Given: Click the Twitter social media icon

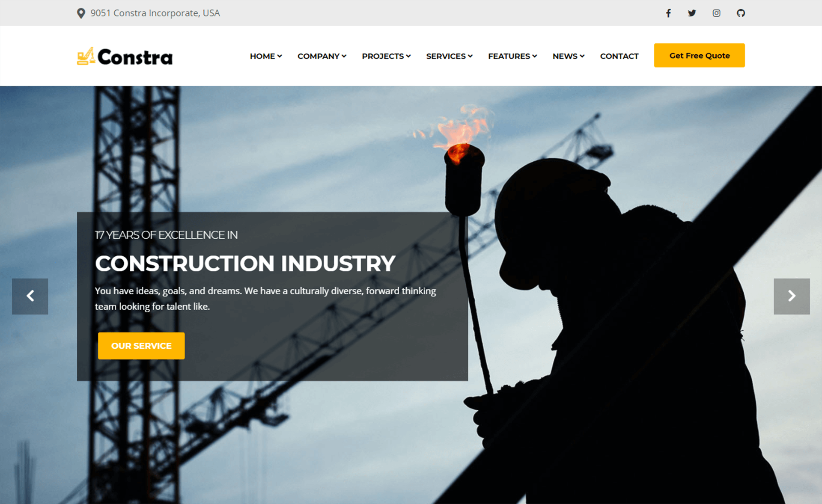Looking at the screenshot, I should click(691, 12).
